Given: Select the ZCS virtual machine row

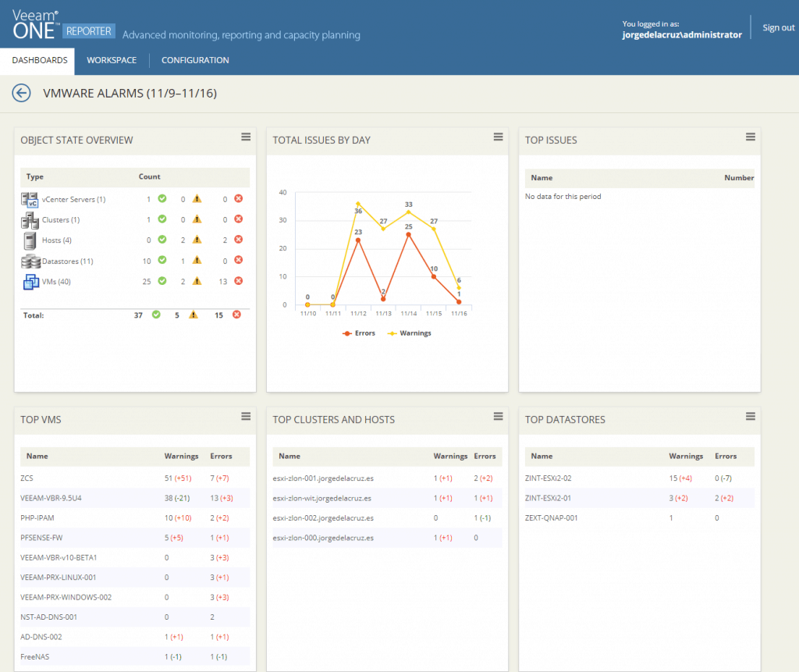Looking at the screenshot, I should tap(135, 478).
